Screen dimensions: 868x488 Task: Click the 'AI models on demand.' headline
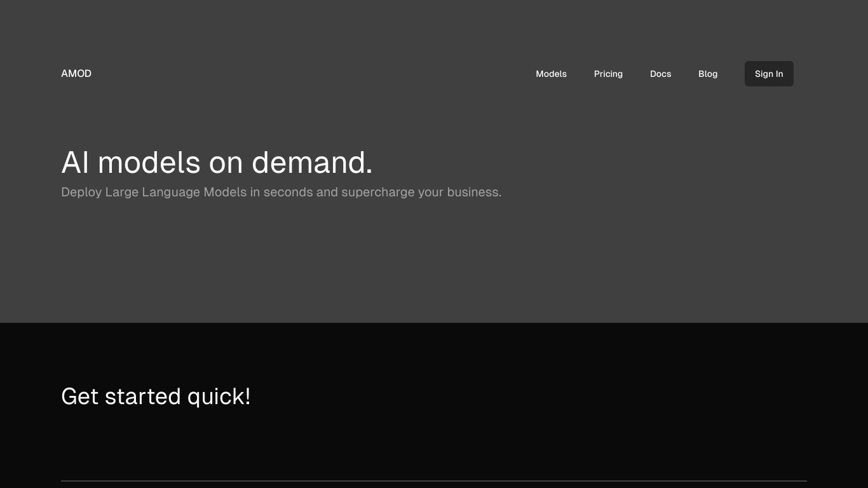217,162
